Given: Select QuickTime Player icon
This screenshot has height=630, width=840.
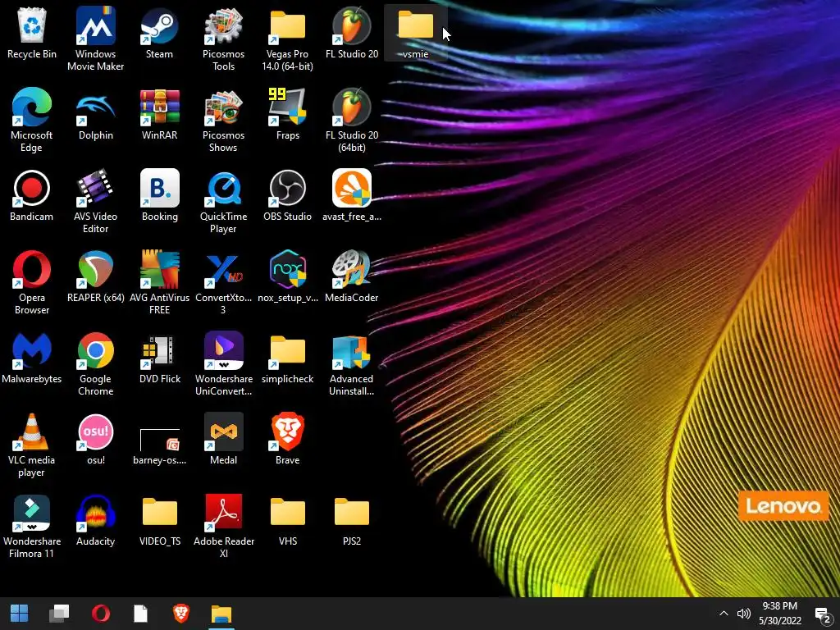Looking at the screenshot, I should (223, 202).
